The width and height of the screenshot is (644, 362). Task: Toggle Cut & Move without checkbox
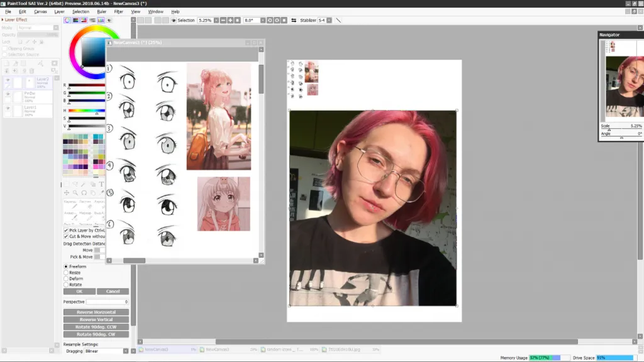65,236
